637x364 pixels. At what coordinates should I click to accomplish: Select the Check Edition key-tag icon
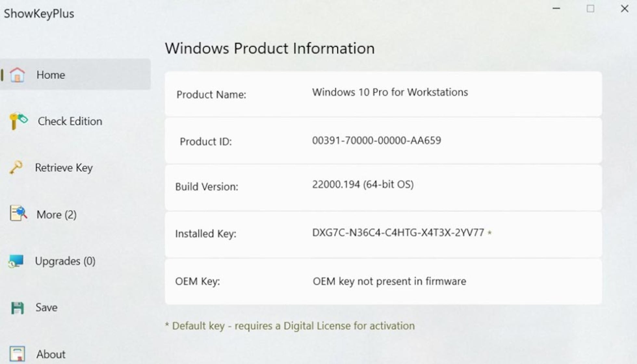pyautogui.click(x=18, y=121)
